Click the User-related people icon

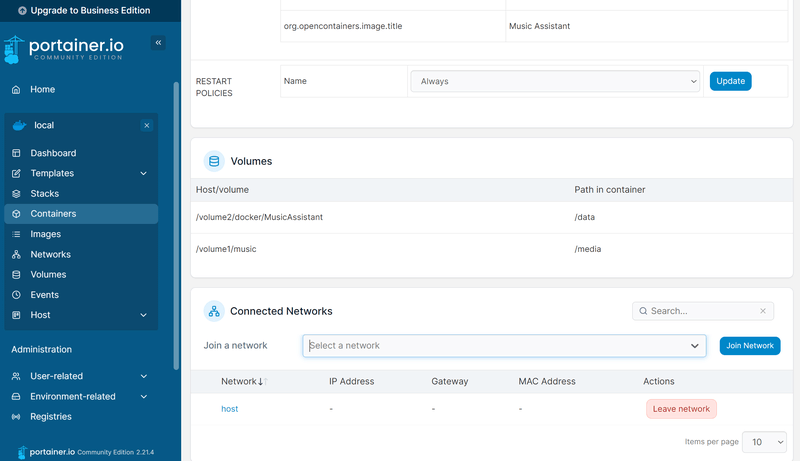16,376
